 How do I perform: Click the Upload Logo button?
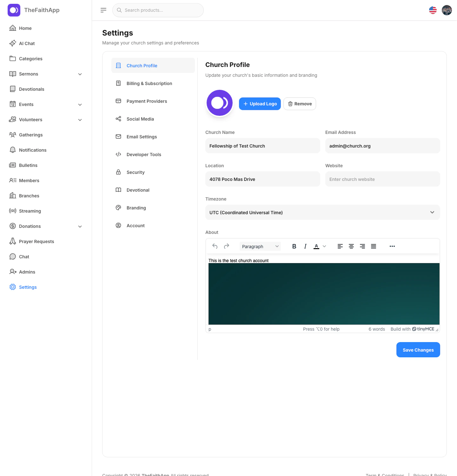[x=260, y=104]
